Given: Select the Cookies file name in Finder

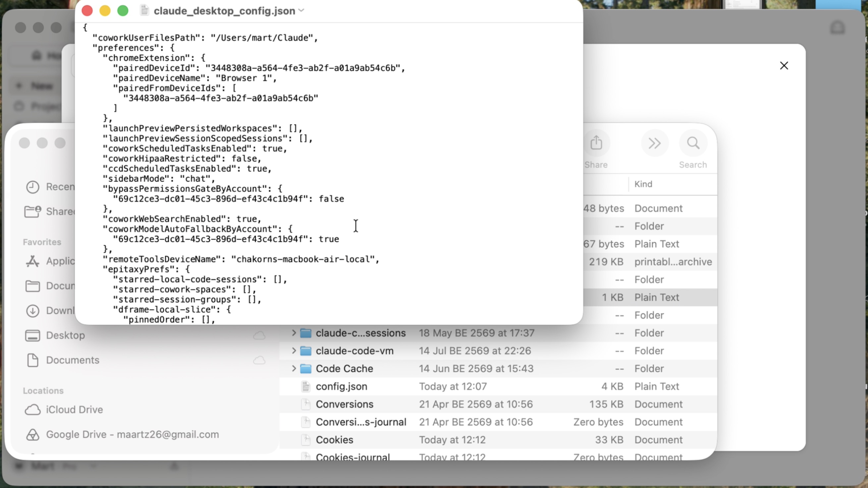Looking at the screenshot, I should tap(334, 440).
